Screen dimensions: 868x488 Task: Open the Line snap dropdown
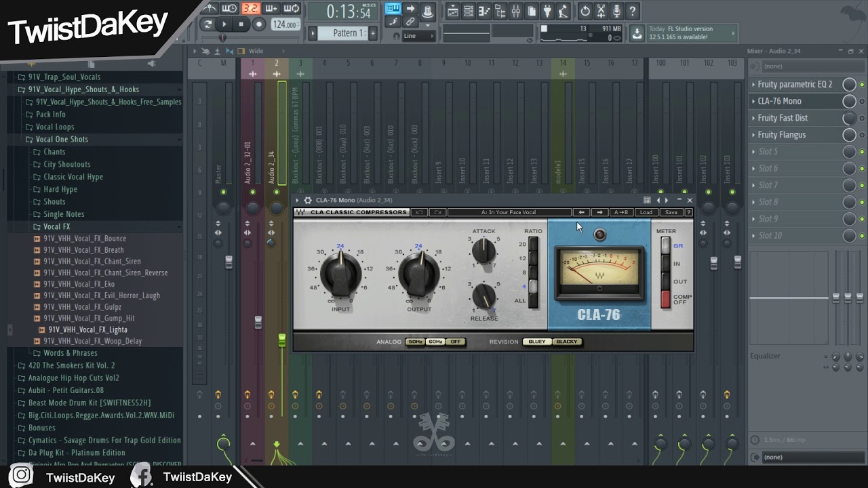[418, 36]
